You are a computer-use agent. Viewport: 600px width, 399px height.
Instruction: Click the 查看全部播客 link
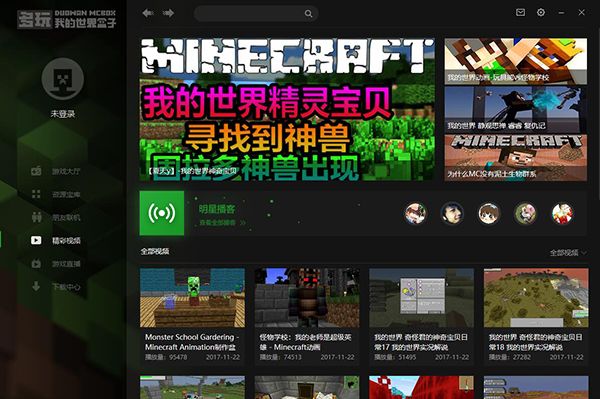click(222, 223)
